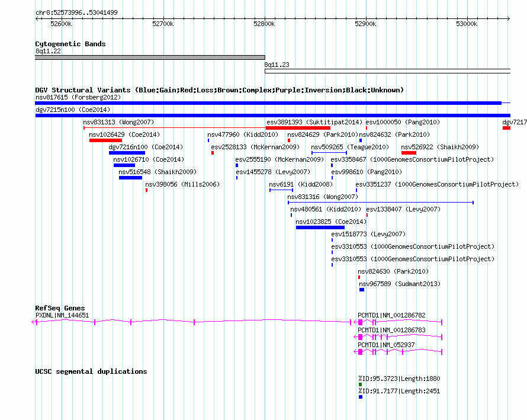Viewport: 527px width, 420px height.
Task: Click the blue block under nsv967589
Action: coord(362,290)
